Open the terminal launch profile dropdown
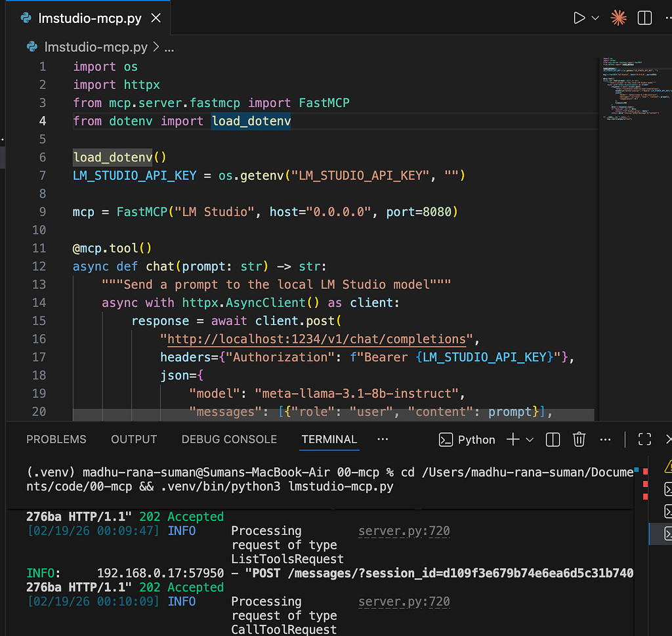The width and height of the screenshot is (672, 636). (530, 440)
